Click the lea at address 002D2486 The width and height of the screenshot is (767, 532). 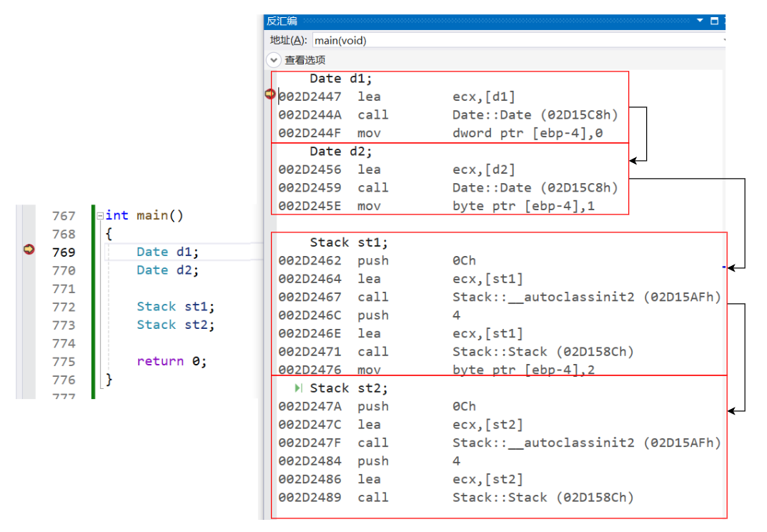click(400, 479)
